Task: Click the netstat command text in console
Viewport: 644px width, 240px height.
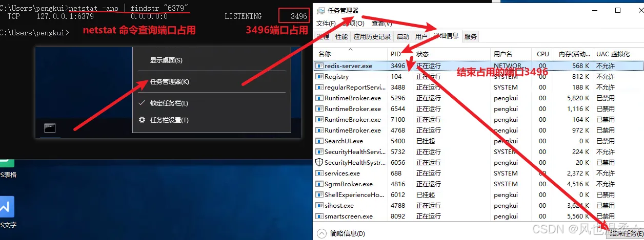Action: (x=129, y=8)
